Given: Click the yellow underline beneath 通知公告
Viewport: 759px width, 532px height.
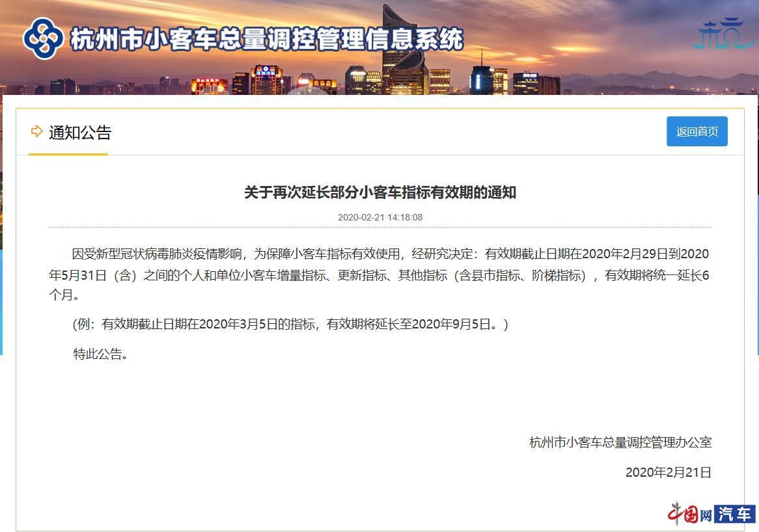Looking at the screenshot, I should (x=68, y=154).
